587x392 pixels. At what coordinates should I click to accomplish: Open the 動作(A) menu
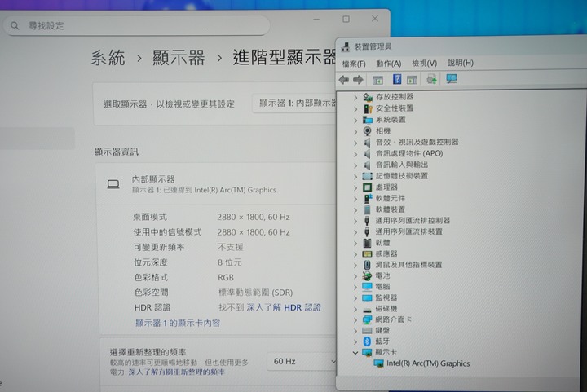pyautogui.click(x=388, y=64)
